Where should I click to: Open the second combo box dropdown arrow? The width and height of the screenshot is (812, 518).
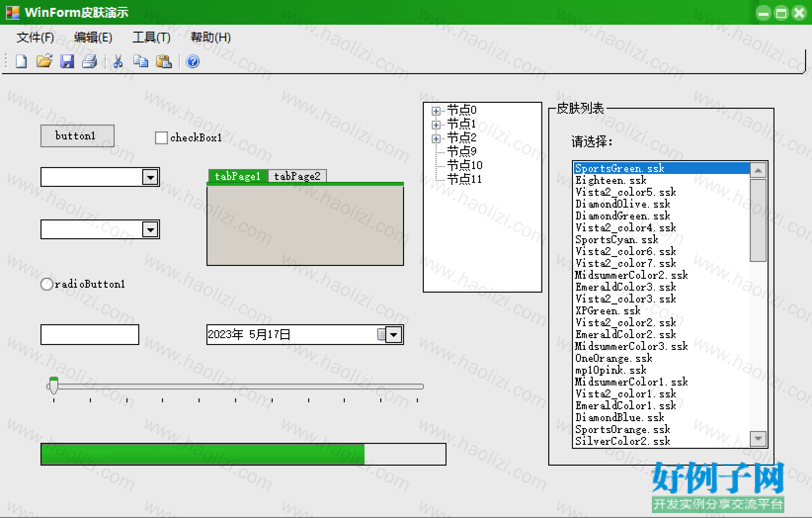coord(150,229)
